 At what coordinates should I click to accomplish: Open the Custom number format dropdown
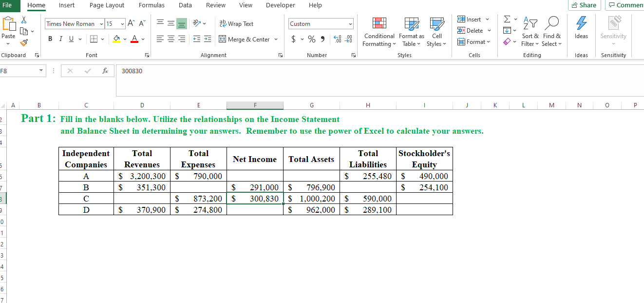pos(349,23)
